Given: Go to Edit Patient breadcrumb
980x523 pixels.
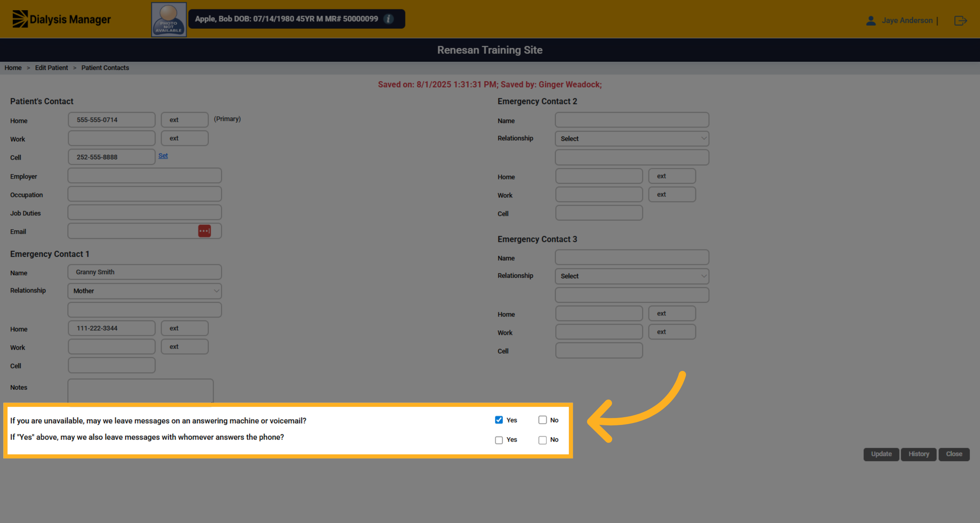Looking at the screenshot, I should (51, 68).
